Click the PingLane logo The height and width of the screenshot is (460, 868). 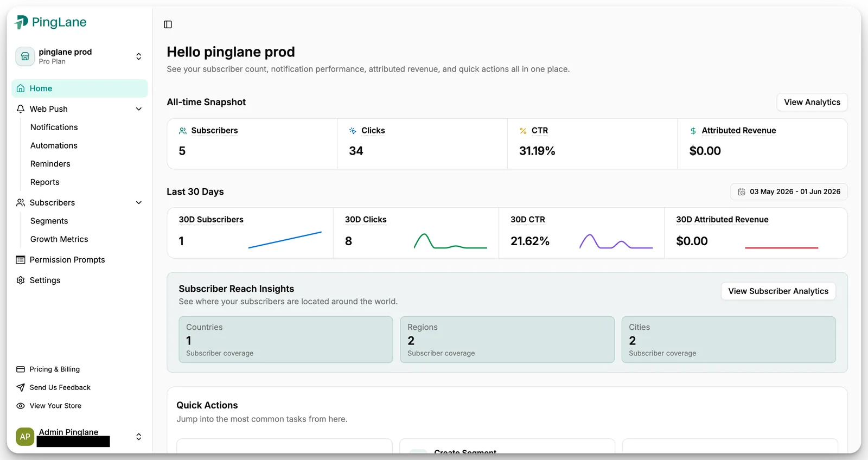click(51, 22)
